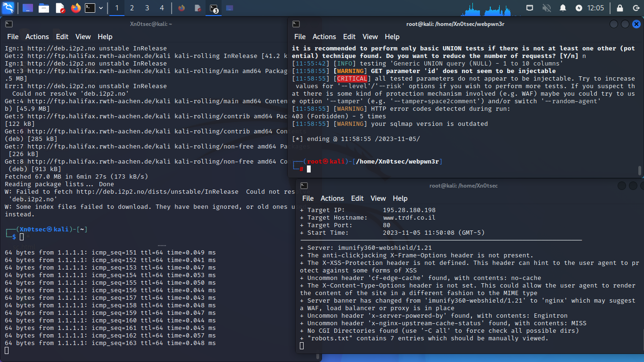Open Help menu in Xn0tsec@kali terminal
The width and height of the screenshot is (644, 362).
tap(105, 37)
